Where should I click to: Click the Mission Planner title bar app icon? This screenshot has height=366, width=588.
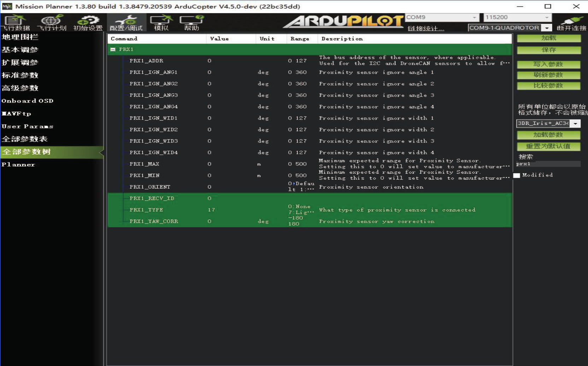[x=7, y=6]
